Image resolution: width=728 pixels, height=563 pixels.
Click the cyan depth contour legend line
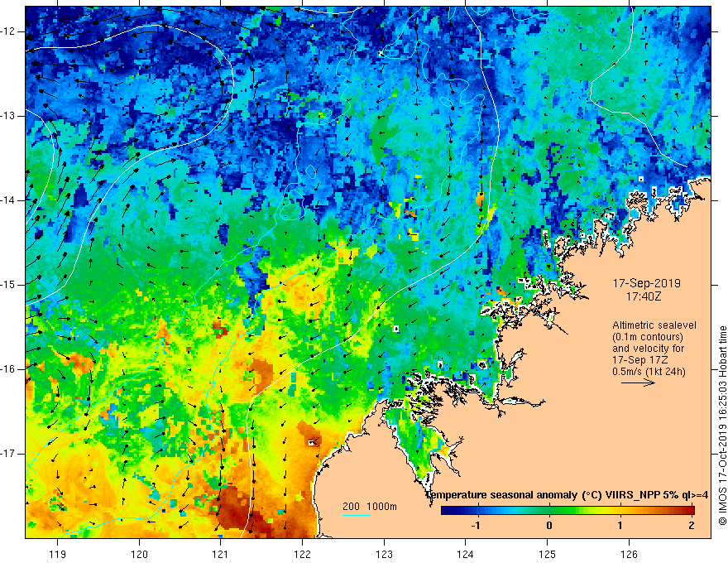(x=356, y=515)
